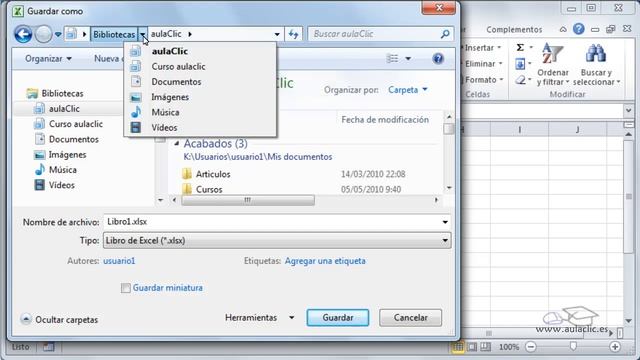Viewport: 640px width, 360px height.
Task: Select Bibliotecas in the navigation tree
Action: pyautogui.click(x=62, y=93)
